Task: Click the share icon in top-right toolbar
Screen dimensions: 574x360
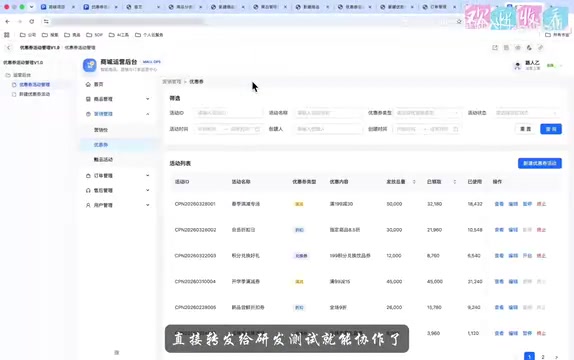Action: coord(495,48)
